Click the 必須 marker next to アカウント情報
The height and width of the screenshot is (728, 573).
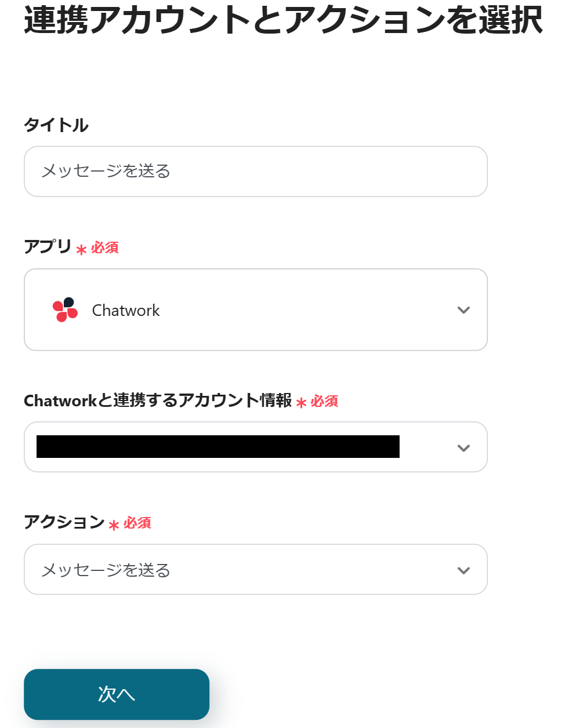325,401
